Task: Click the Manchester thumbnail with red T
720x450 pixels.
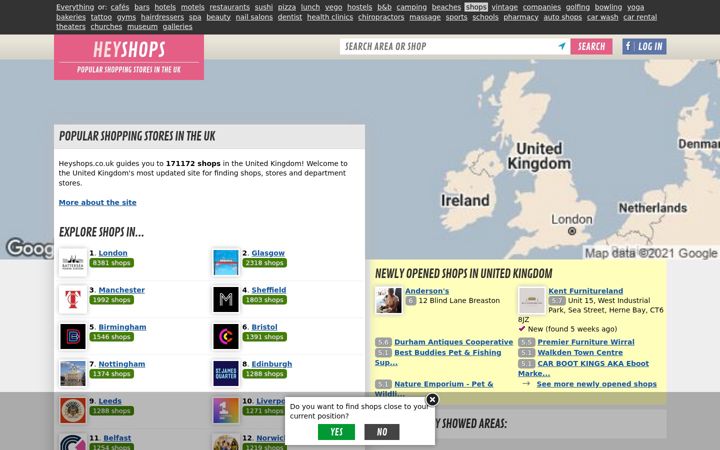Action: coord(73,299)
